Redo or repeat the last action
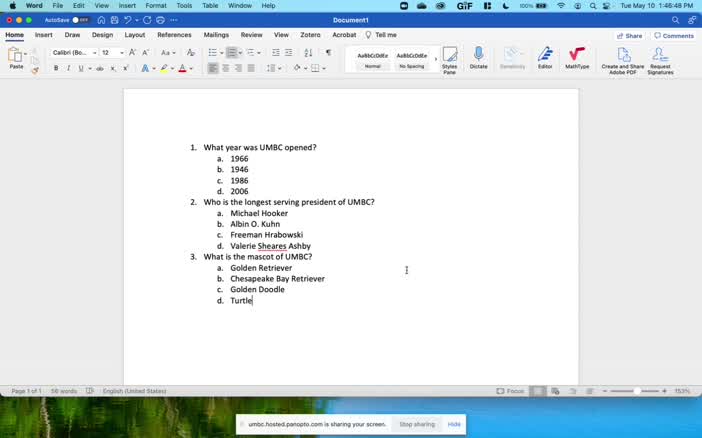The width and height of the screenshot is (702, 438). [147, 20]
